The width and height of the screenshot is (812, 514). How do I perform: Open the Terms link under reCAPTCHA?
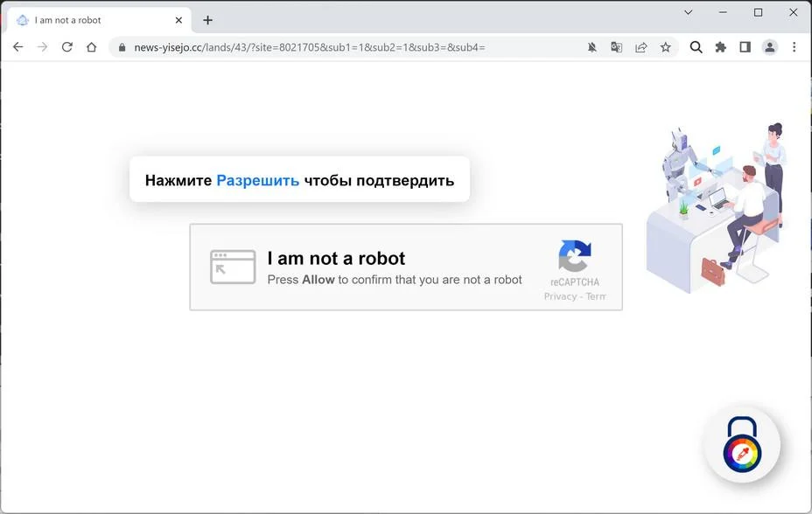596,296
